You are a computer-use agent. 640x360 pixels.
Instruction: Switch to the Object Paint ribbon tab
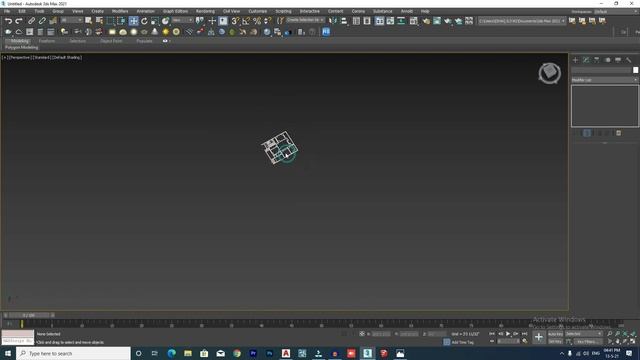(111, 41)
